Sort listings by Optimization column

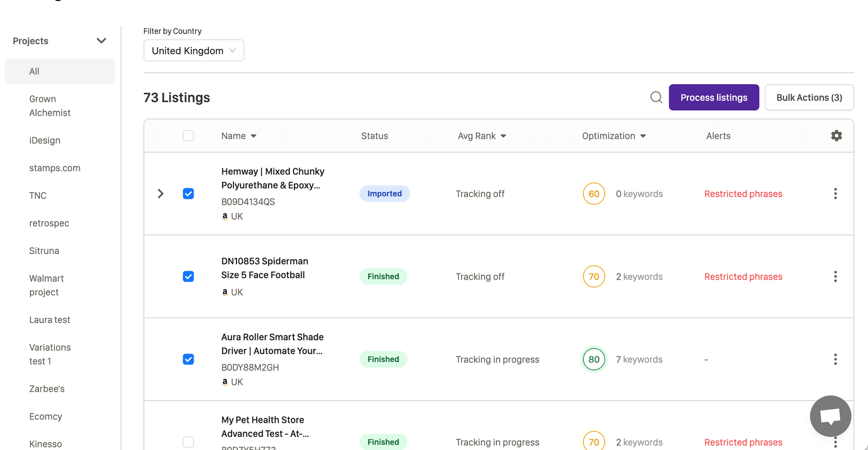614,136
